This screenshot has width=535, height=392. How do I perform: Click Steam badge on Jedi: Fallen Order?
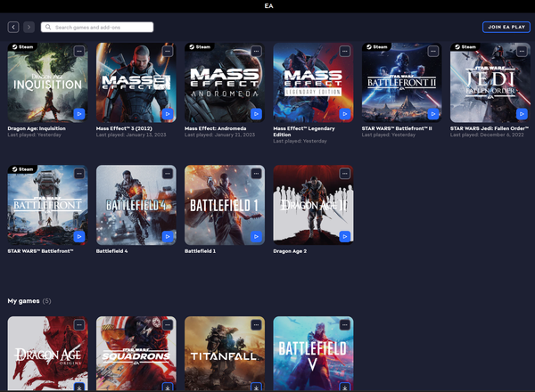point(465,46)
